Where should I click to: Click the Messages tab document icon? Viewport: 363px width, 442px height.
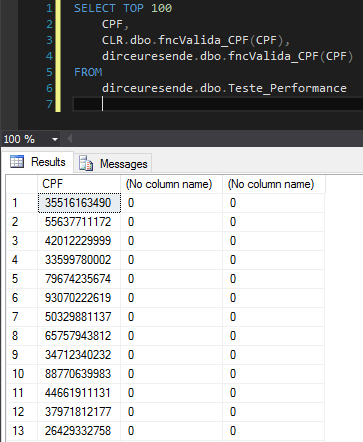click(x=86, y=163)
